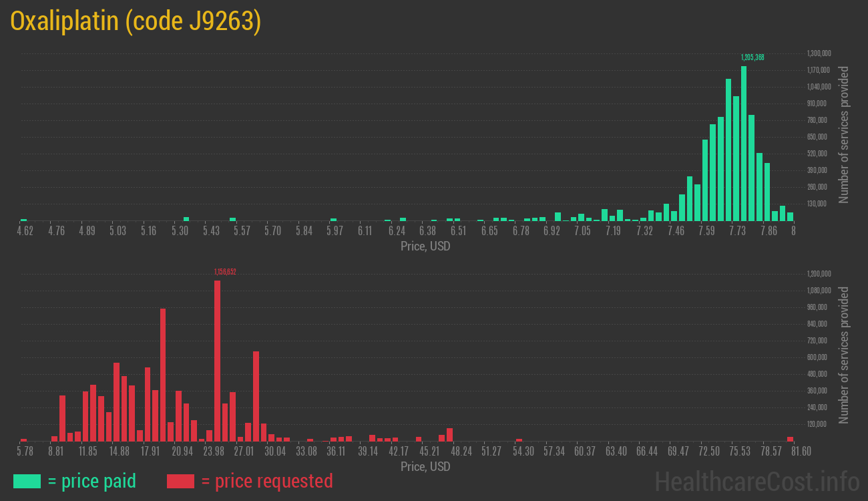Click the y-axis value 600,000

819,357
